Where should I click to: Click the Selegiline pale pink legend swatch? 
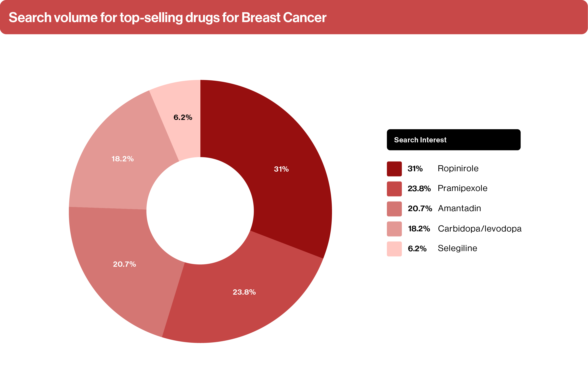[x=394, y=249]
